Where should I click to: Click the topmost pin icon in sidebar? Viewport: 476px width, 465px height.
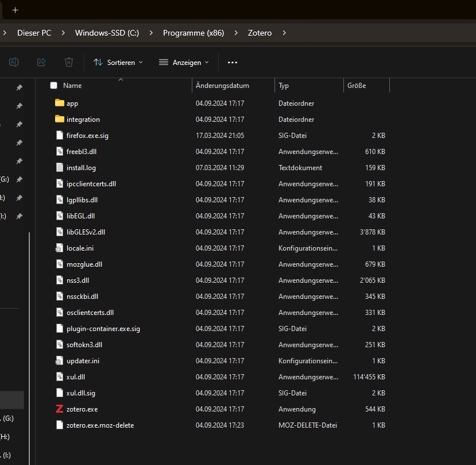20,87
